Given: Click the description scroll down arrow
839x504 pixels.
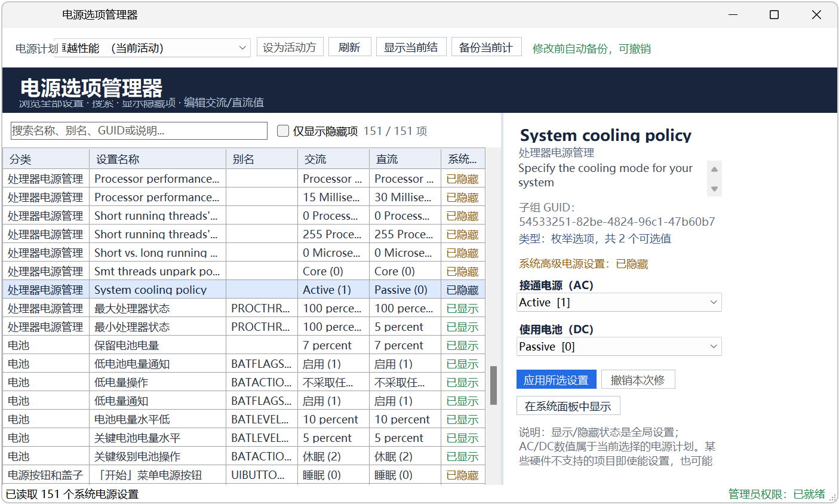Looking at the screenshot, I should tap(714, 189).
